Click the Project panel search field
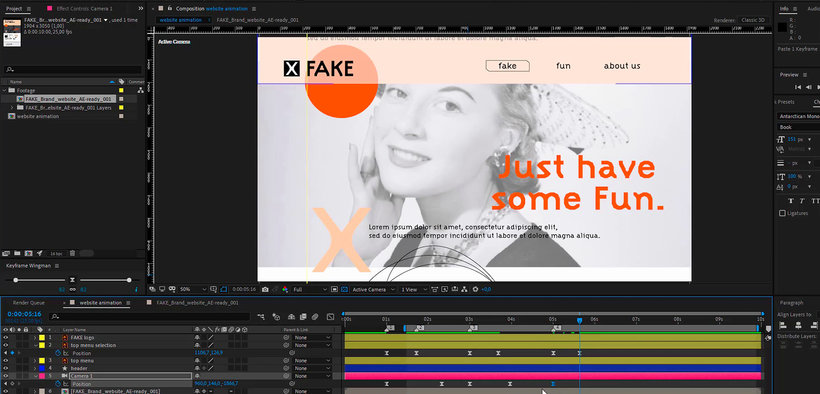This screenshot has width=820, height=394. (73, 70)
